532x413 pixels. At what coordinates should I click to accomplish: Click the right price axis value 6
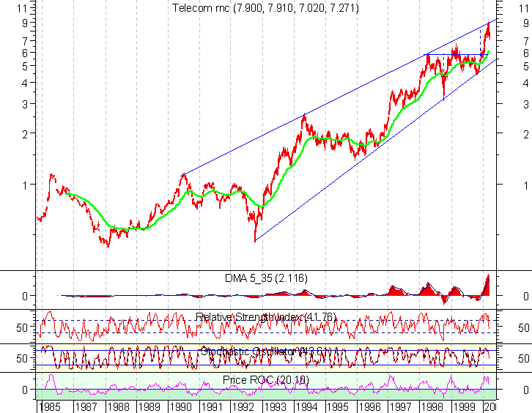tap(526, 53)
